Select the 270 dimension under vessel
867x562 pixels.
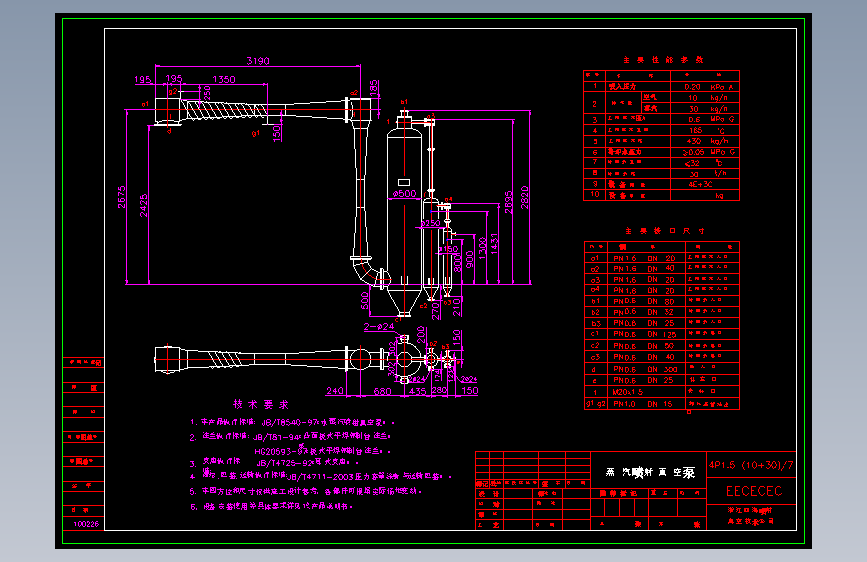tap(436, 311)
